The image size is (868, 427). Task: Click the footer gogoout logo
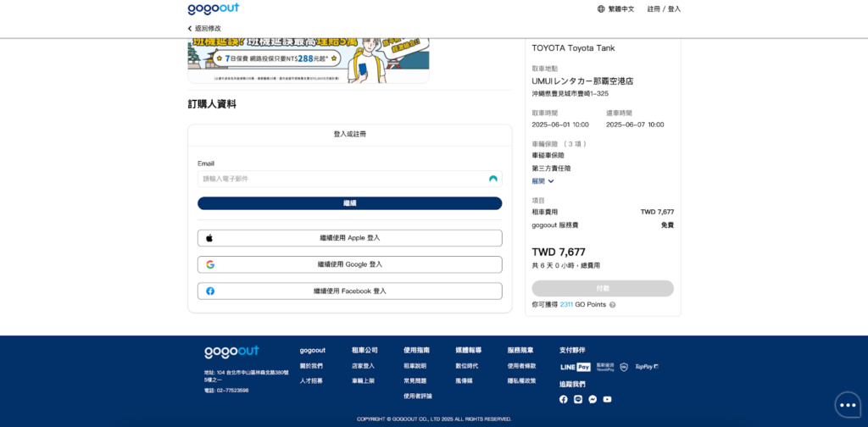pos(231,352)
